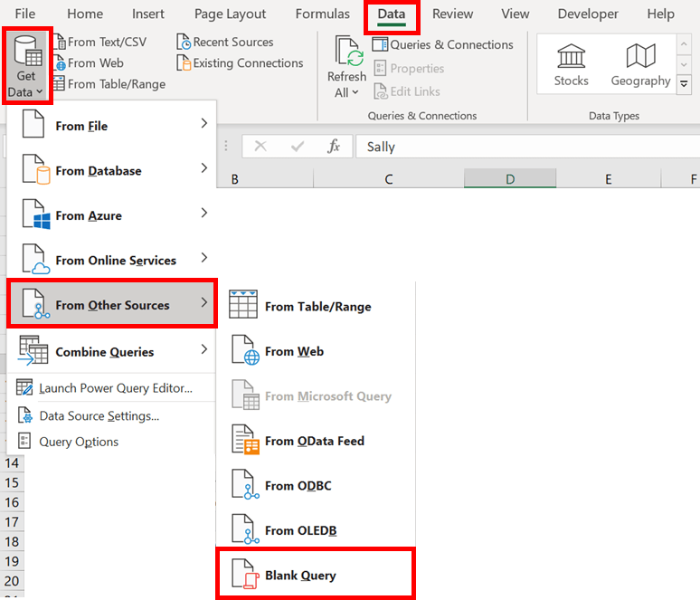Click the Properties button
The height and width of the screenshot is (600, 700).
(409, 69)
